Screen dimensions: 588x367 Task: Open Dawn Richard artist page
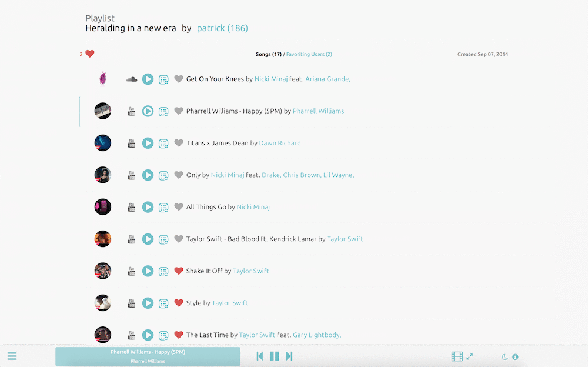(x=280, y=142)
